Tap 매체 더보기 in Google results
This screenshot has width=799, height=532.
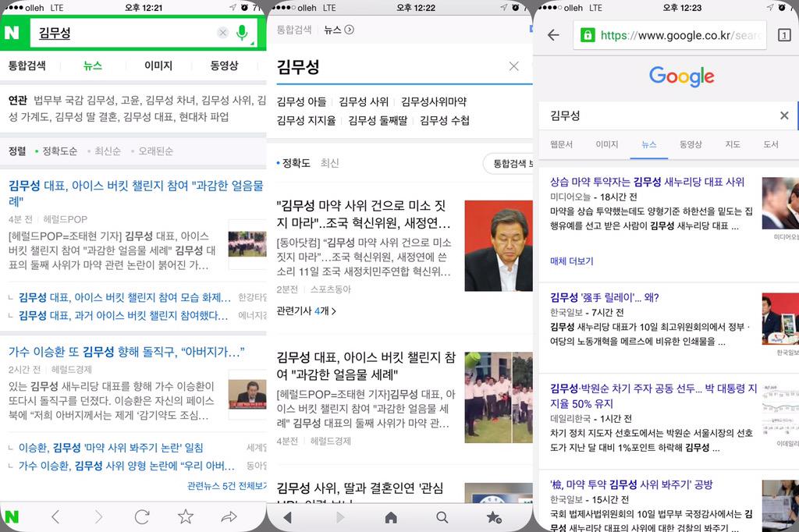coord(571,261)
